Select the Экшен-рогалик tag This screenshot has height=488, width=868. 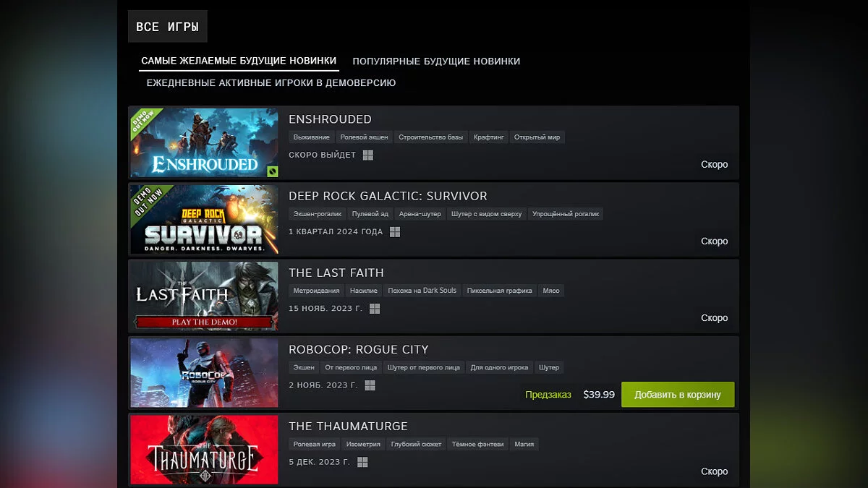[x=317, y=213]
